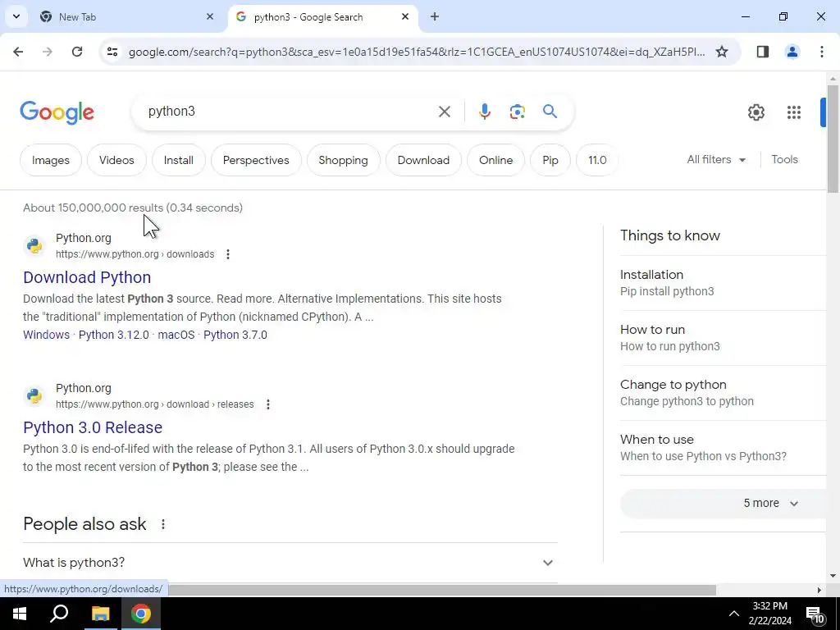This screenshot has width=840, height=630.
Task: Open Change to python in Things to know
Action: click(x=724, y=393)
